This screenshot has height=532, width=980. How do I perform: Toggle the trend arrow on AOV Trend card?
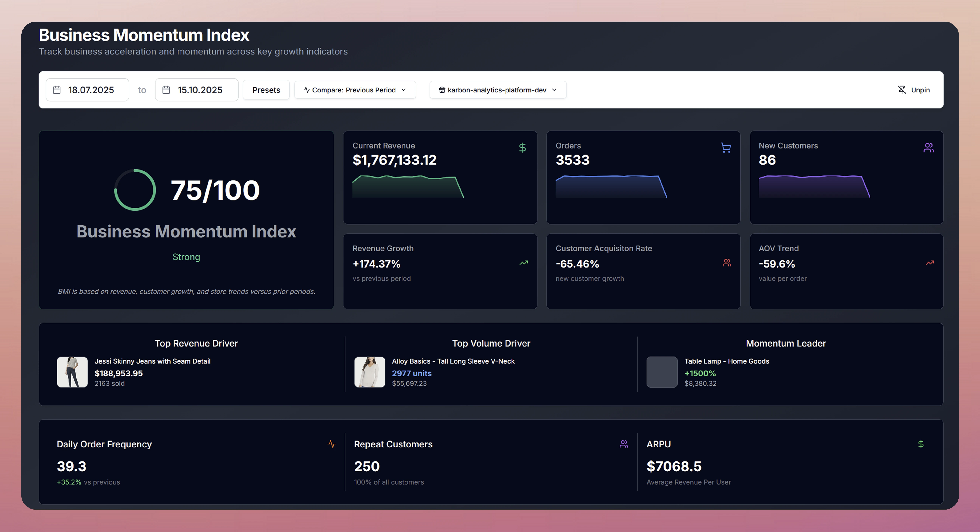(x=930, y=263)
